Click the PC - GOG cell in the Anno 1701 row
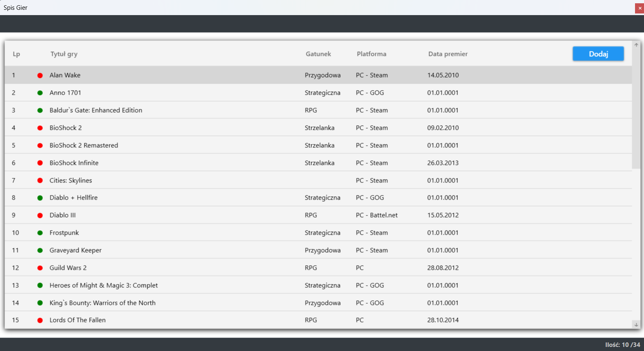644x351 pixels. point(370,93)
